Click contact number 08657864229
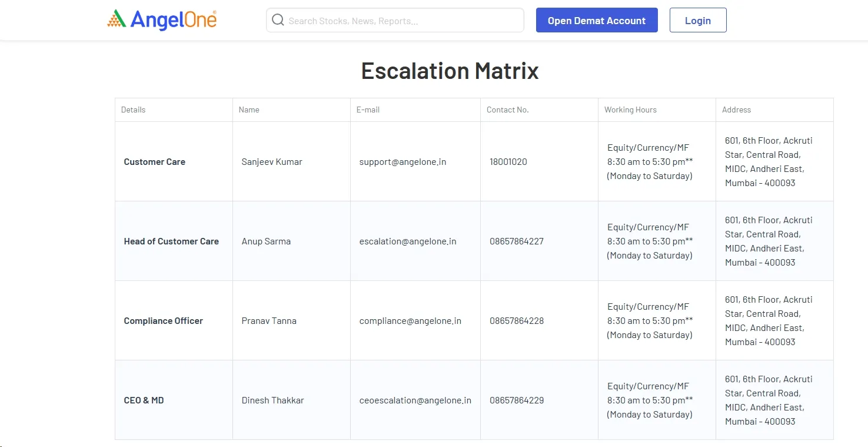 [517, 400]
